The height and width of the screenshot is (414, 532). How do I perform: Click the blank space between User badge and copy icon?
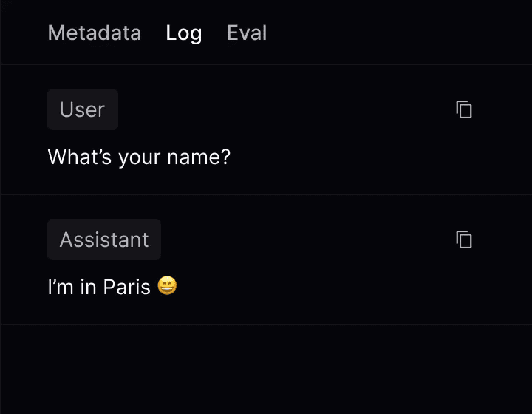tap(288, 109)
